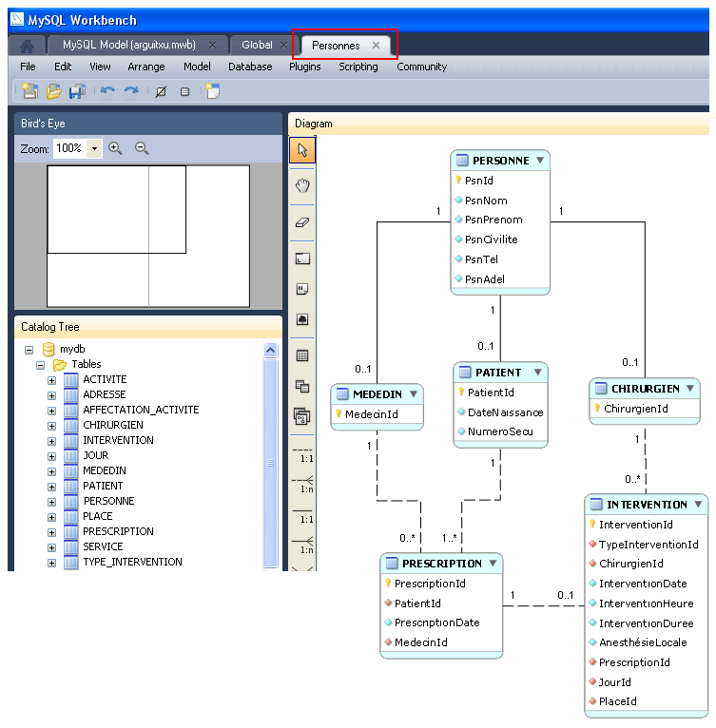Select the text note tool
This screenshot has height=728, width=716.
coord(302,289)
